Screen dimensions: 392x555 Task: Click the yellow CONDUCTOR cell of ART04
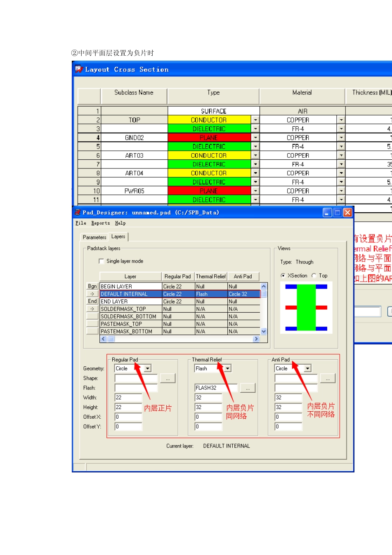209,173
